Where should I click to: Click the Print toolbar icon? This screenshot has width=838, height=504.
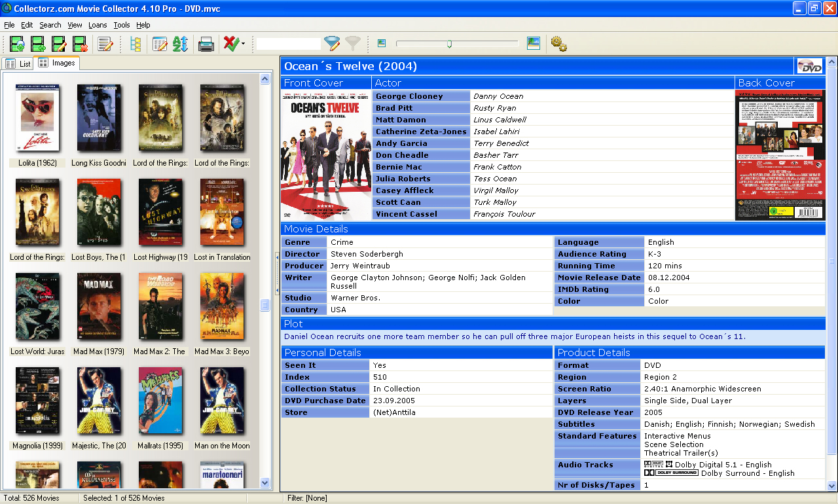[x=206, y=44]
